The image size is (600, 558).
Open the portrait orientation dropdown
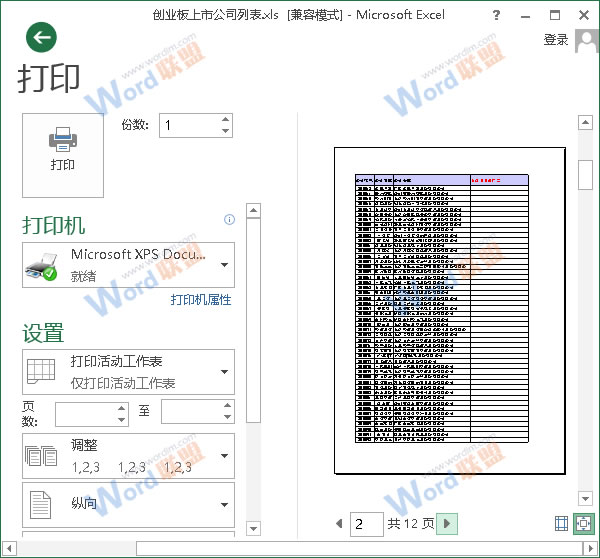224,505
